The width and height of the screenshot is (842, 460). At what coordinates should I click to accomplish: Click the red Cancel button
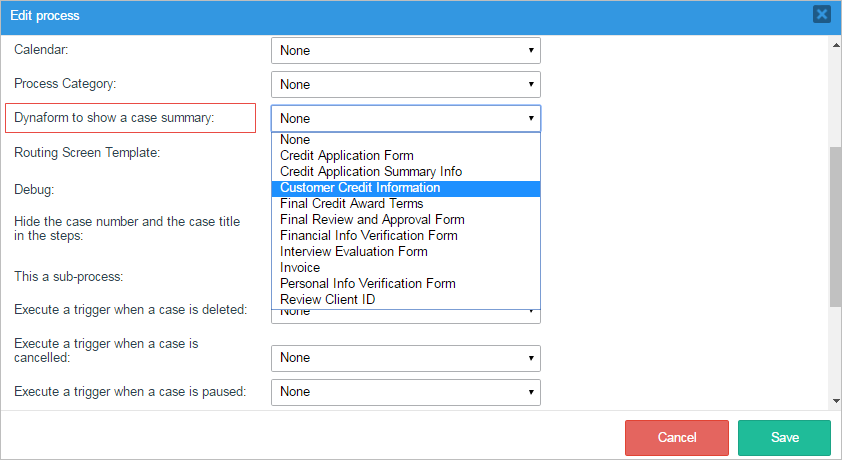(677, 438)
